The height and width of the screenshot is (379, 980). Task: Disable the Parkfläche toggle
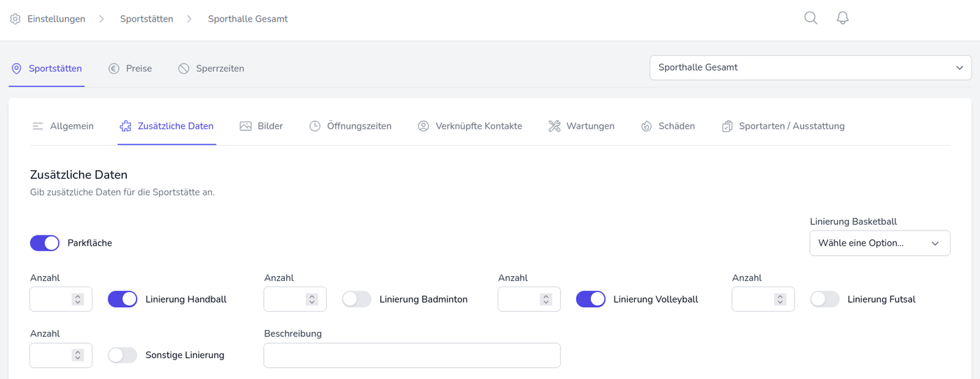coord(45,243)
